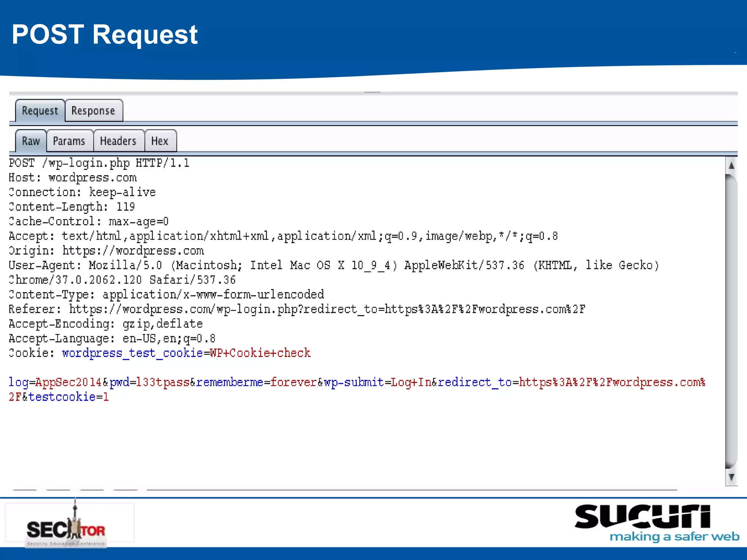Screen dimensions: 747x560
Task: Click the making a safer web tagline
Action: point(674,537)
